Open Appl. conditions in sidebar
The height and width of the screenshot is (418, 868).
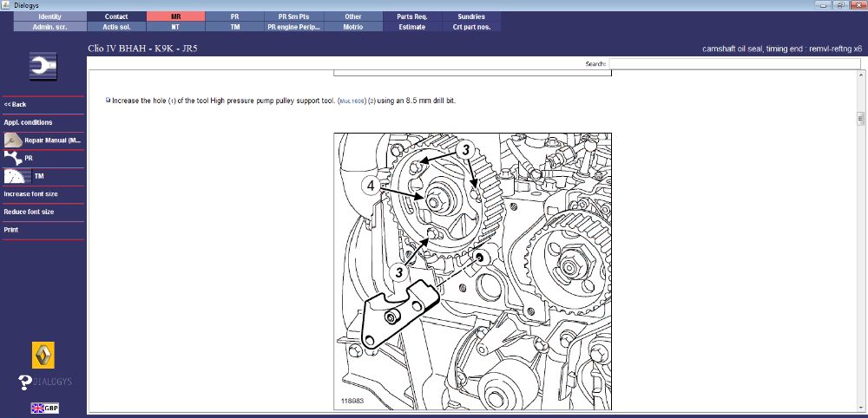[x=29, y=122]
